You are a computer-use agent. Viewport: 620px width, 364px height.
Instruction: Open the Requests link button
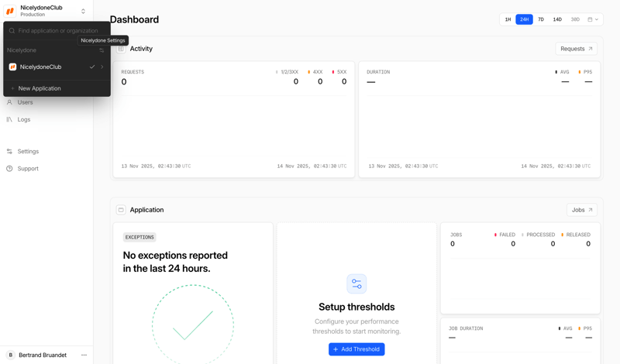tap(576, 49)
